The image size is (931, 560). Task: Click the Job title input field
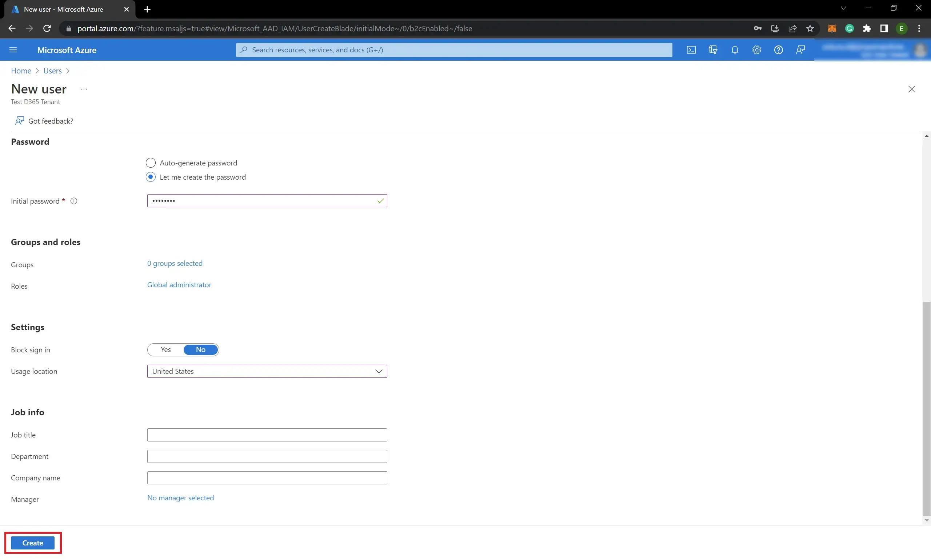[267, 434]
